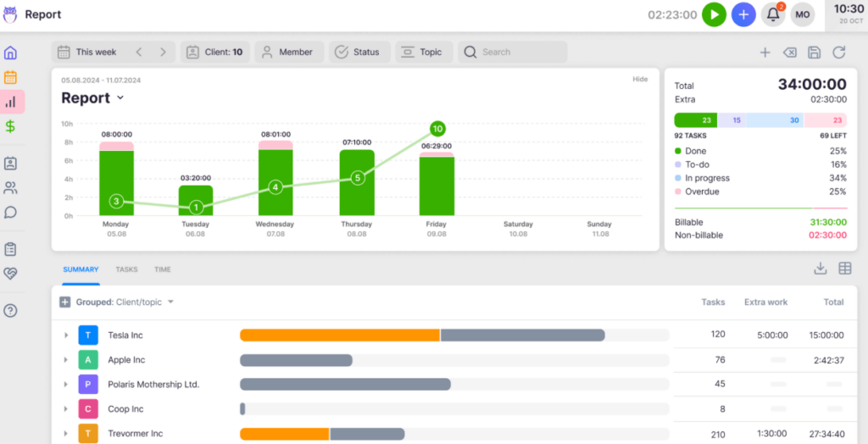Open the notifications bell
The image size is (868, 444).
pyautogui.click(x=773, y=14)
